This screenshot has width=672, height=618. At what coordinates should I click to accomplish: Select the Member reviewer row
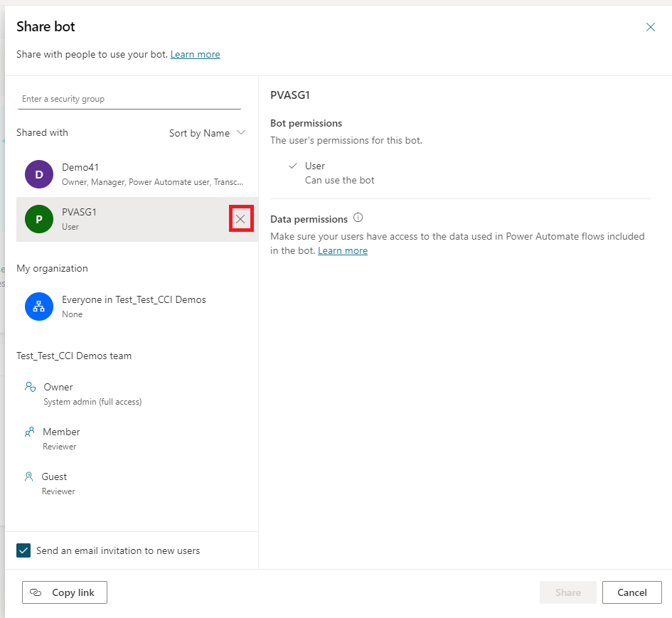(137, 439)
